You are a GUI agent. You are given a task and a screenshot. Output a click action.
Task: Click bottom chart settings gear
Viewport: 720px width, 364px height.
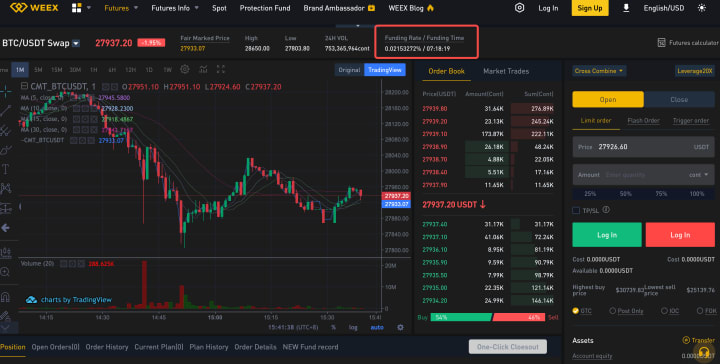[x=400, y=327]
